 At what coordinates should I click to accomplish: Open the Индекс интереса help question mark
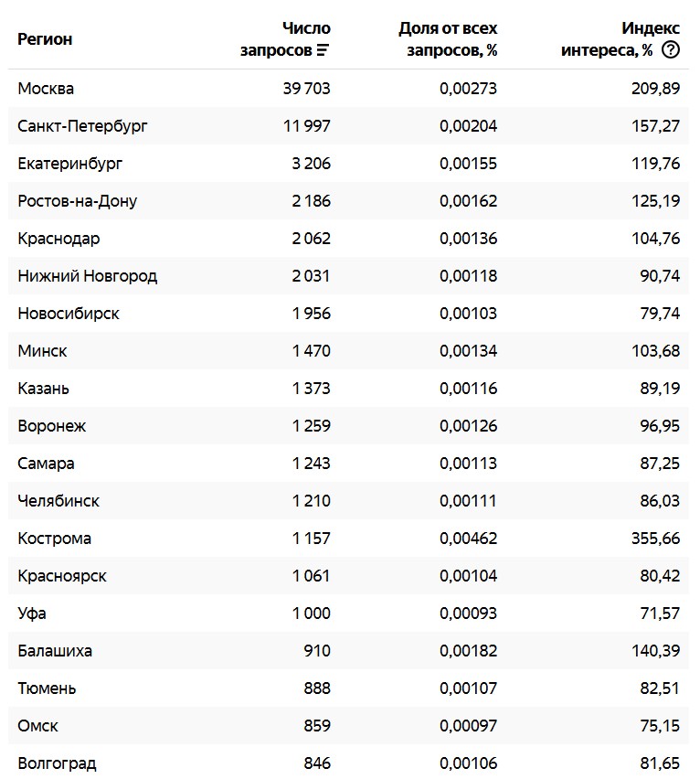(671, 49)
